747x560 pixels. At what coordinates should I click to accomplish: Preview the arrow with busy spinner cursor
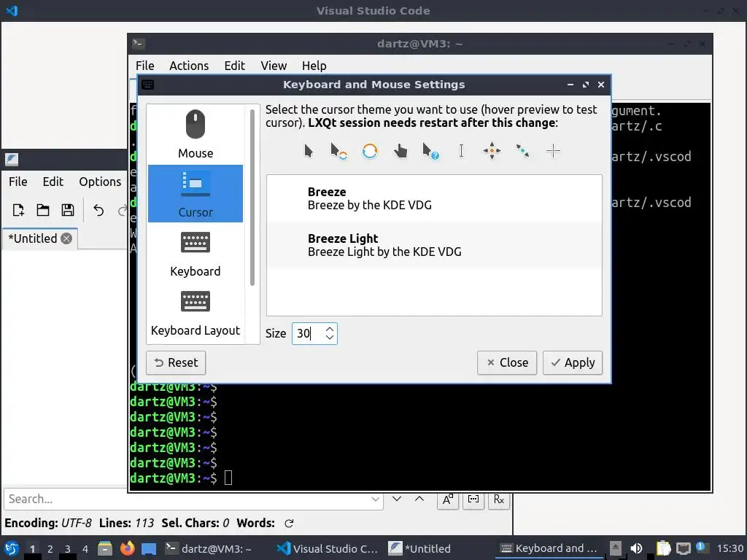tap(338, 152)
